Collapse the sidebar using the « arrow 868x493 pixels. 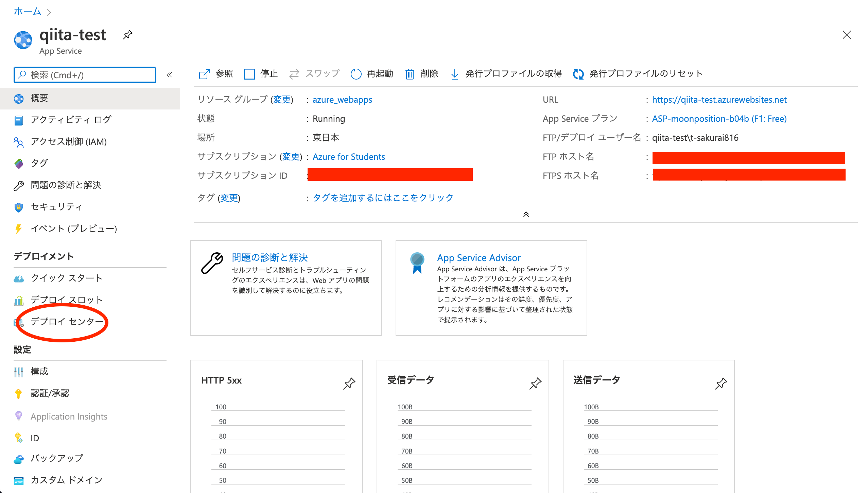point(169,75)
